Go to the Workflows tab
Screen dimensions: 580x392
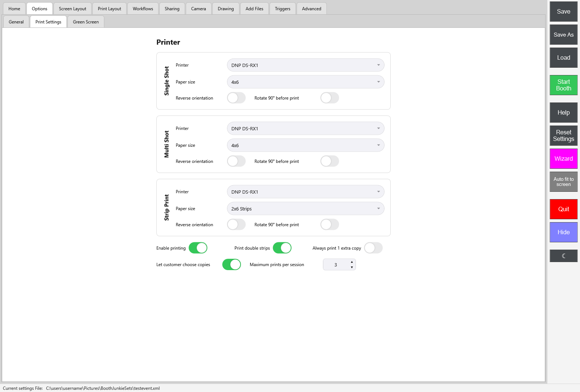pyautogui.click(x=143, y=8)
